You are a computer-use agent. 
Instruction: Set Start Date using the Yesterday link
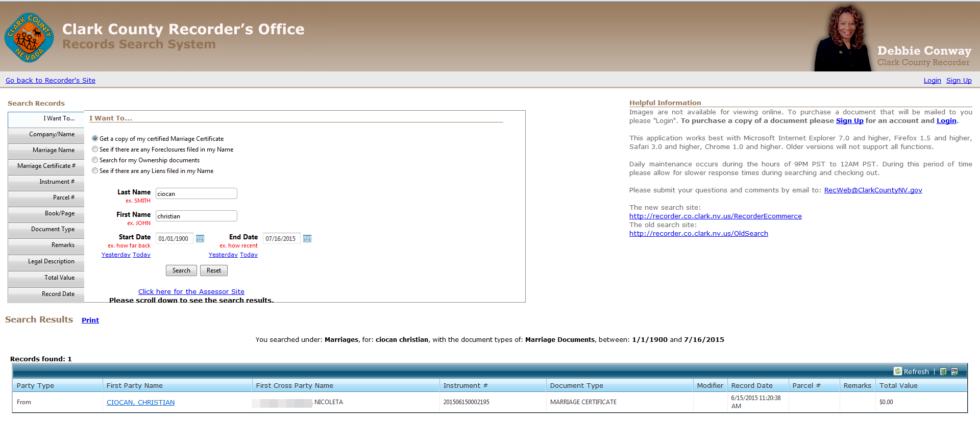[116, 255]
